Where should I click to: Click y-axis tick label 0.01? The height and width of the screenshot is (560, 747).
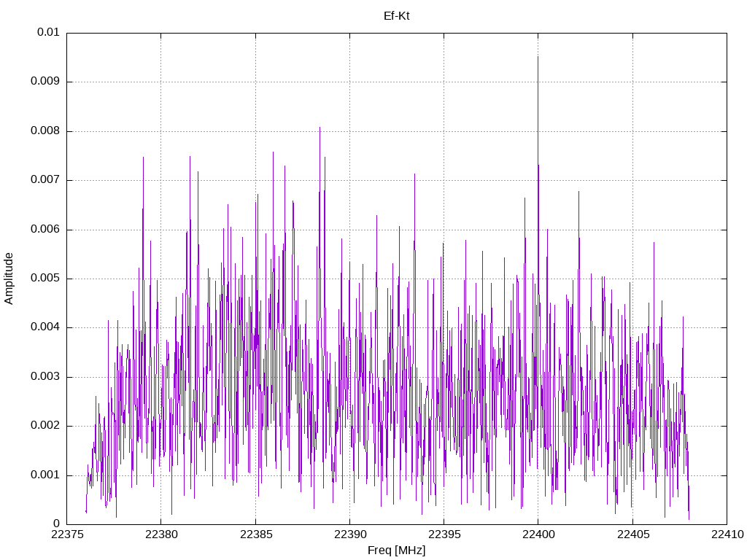[x=48, y=32]
